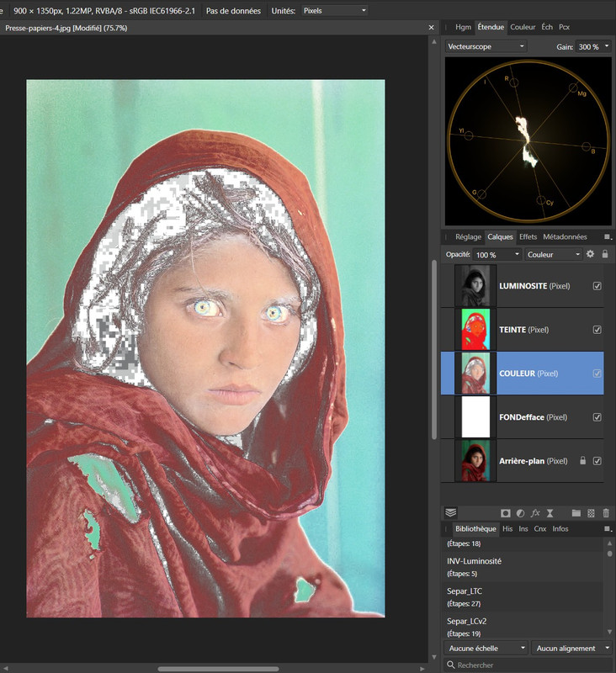
Task: Switch to the Effets tab
Action: click(528, 237)
